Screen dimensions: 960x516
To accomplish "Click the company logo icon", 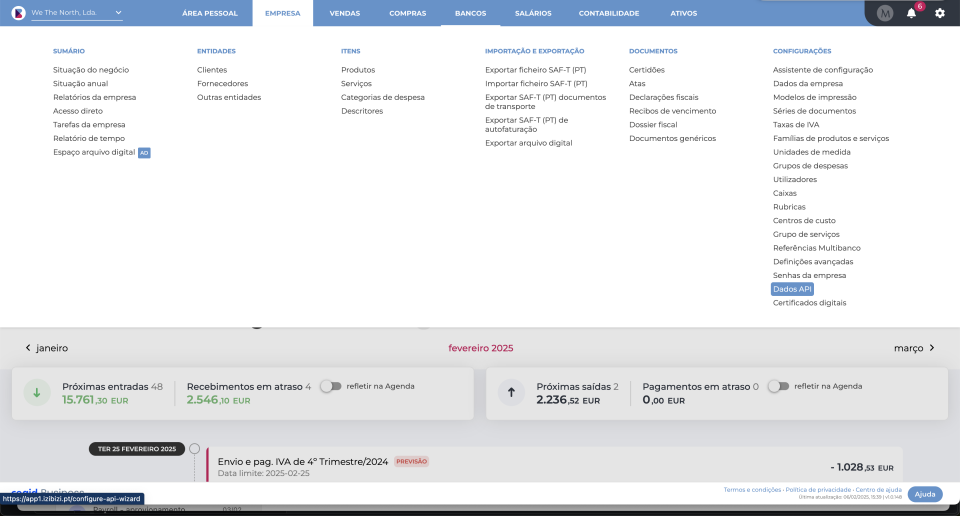I will pyautogui.click(x=18, y=13).
